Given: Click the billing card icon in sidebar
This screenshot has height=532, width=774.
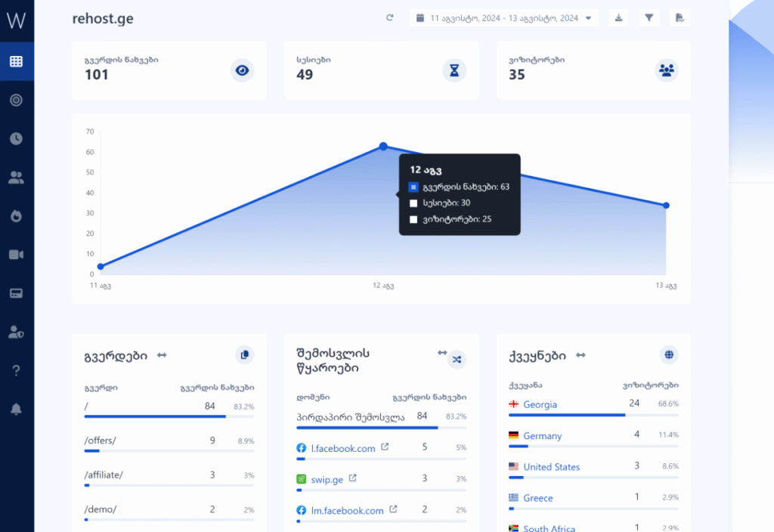Looking at the screenshot, I should point(16,293).
